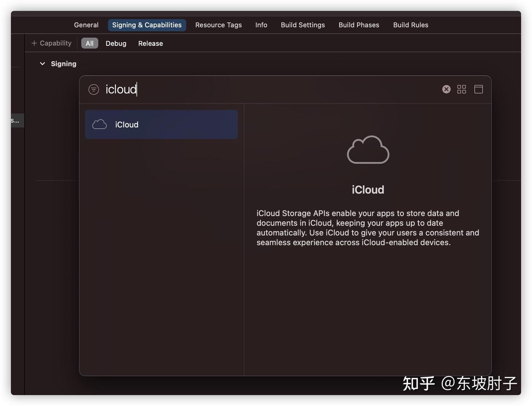Select the All configuration filter
532x406 pixels.
click(89, 43)
